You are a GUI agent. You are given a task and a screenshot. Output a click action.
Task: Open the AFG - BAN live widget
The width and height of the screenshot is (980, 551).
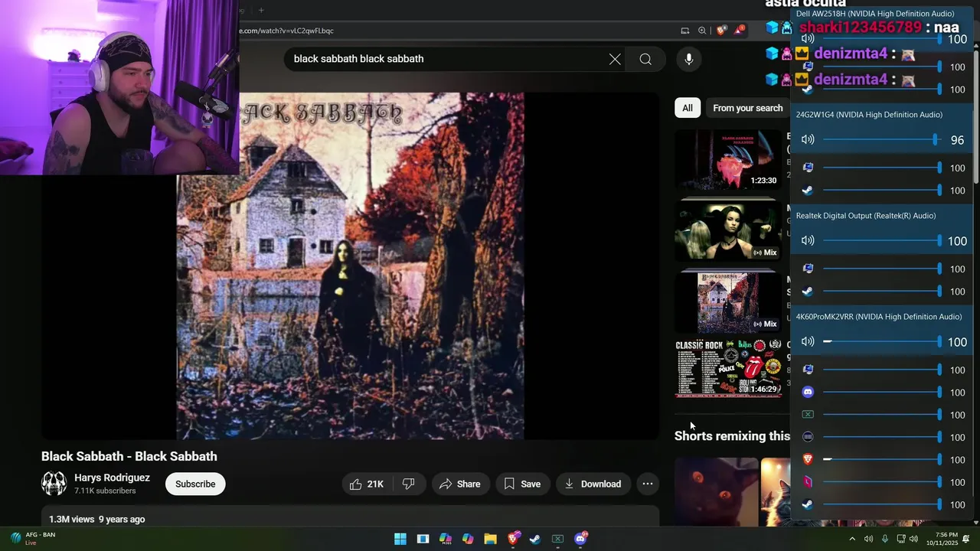[x=33, y=539]
